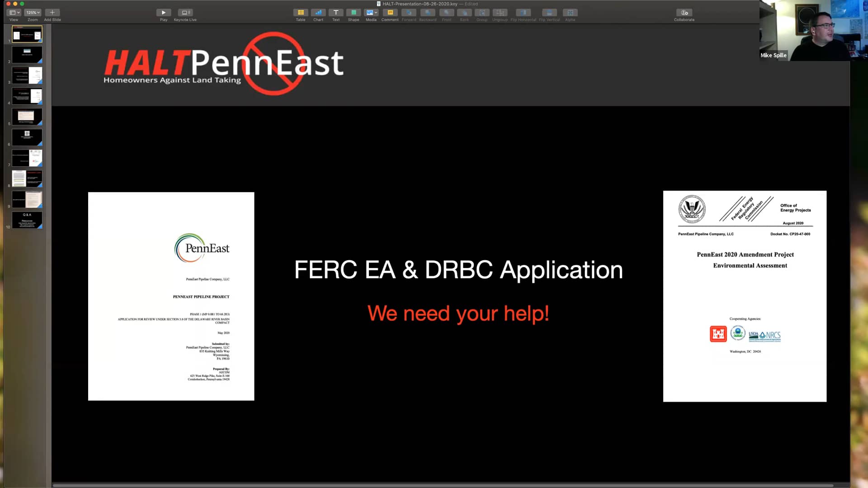The width and height of the screenshot is (868, 488).
Task: Select slide 10 Q&A thumbnail
Action: pos(27,220)
